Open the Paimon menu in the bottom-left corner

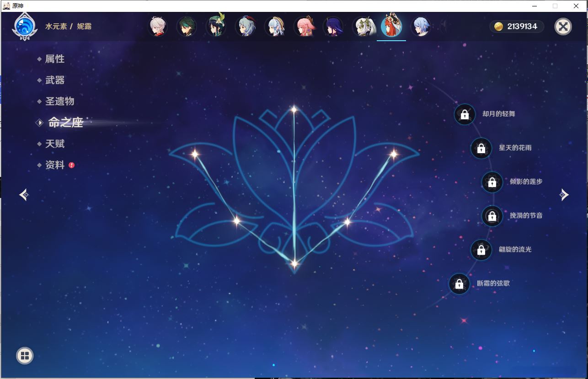point(25,355)
